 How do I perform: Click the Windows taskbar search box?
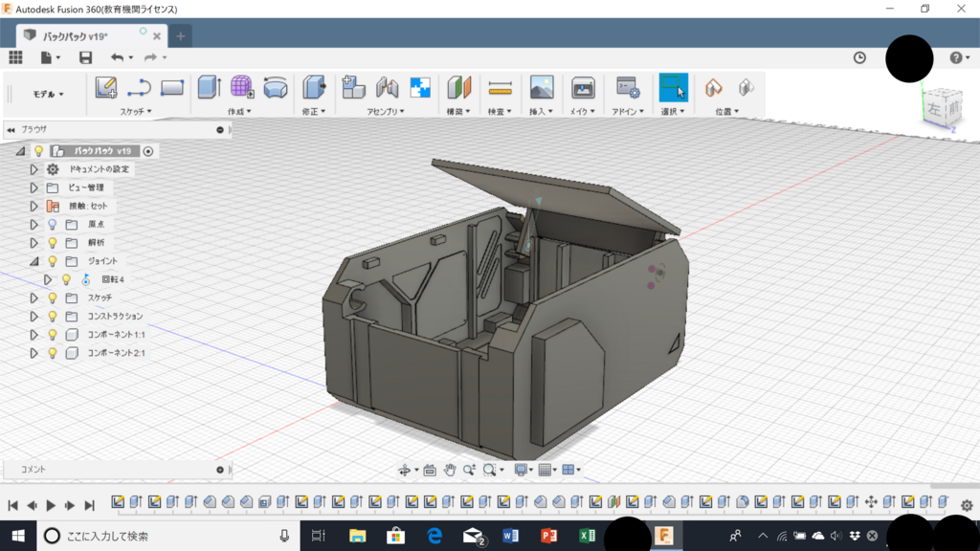[x=168, y=536]
